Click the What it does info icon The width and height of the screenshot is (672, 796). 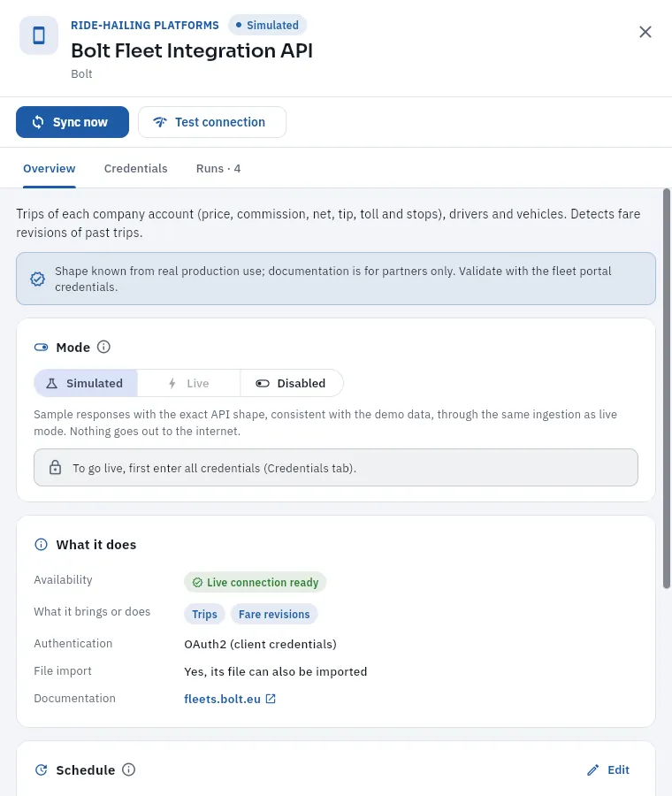click(41, 545)
